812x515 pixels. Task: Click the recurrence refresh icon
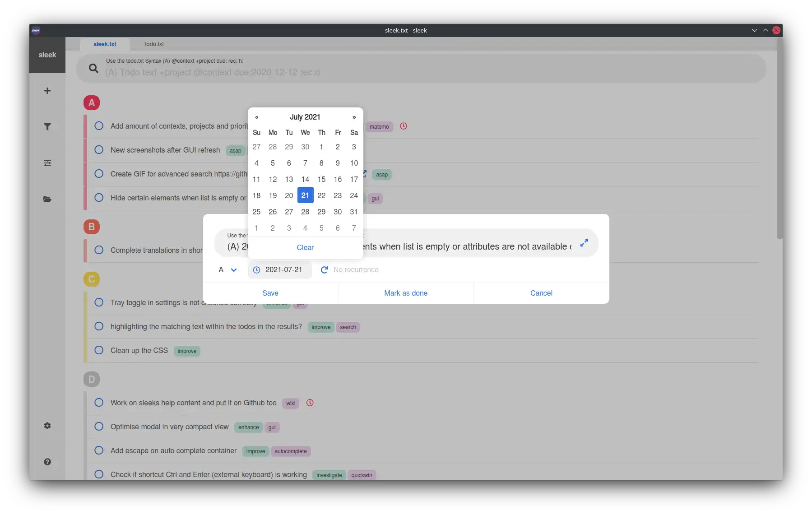[x=324, y=270]
